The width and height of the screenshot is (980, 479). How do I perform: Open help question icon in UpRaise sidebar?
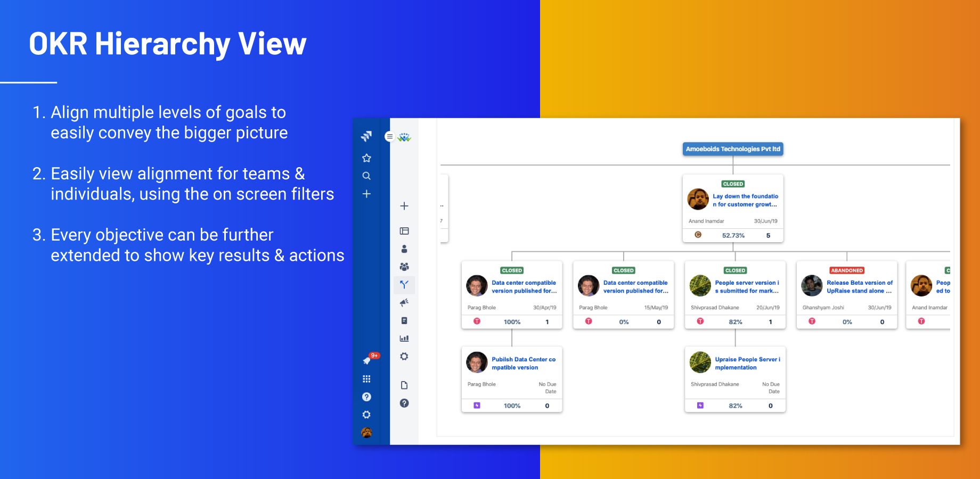pos(404,403)
